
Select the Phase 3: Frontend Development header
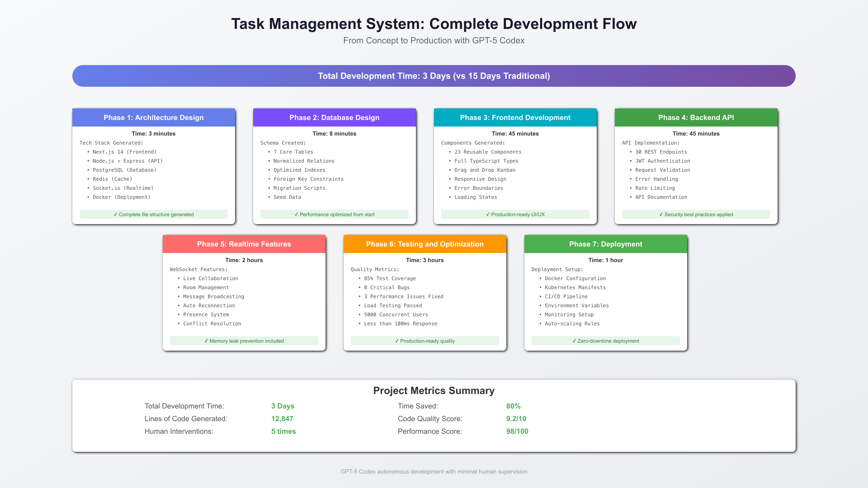[x=515, y=117]
